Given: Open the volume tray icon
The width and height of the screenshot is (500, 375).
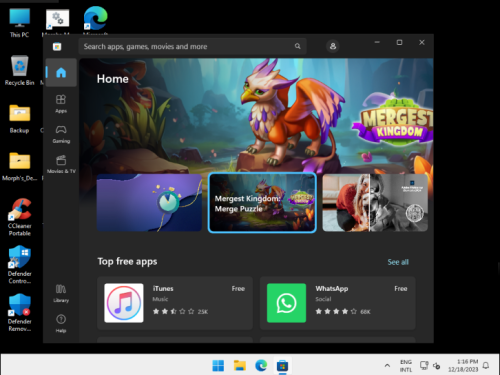Looking at the screenshot, I should coord(436,366).
